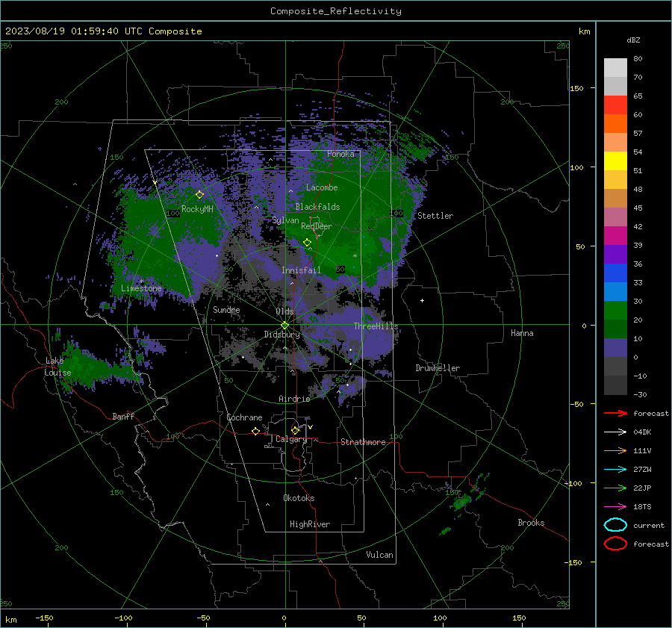Pick the magenta swatch above 39 dBZ

[x=615, y=236]
